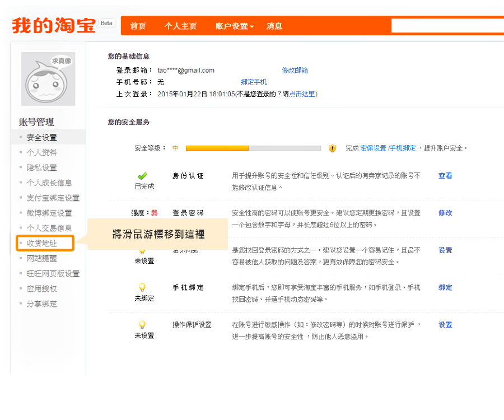Click the masked email tao****@gmail.com
Image resolution: width=504 pixels, height=420 pixels.
tap(186, 71)
